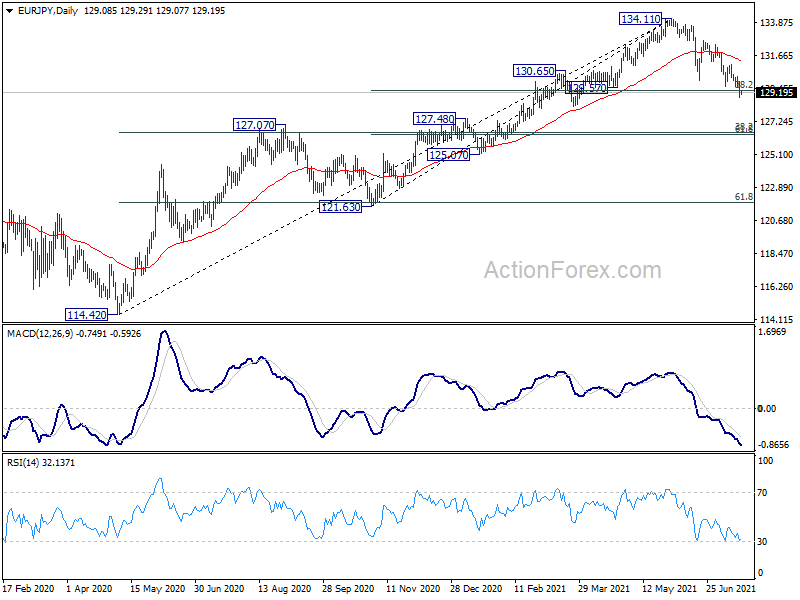Click the 30 Jun 2020 date label
Screen dimensions: 800x600
[x=219, y=588]
